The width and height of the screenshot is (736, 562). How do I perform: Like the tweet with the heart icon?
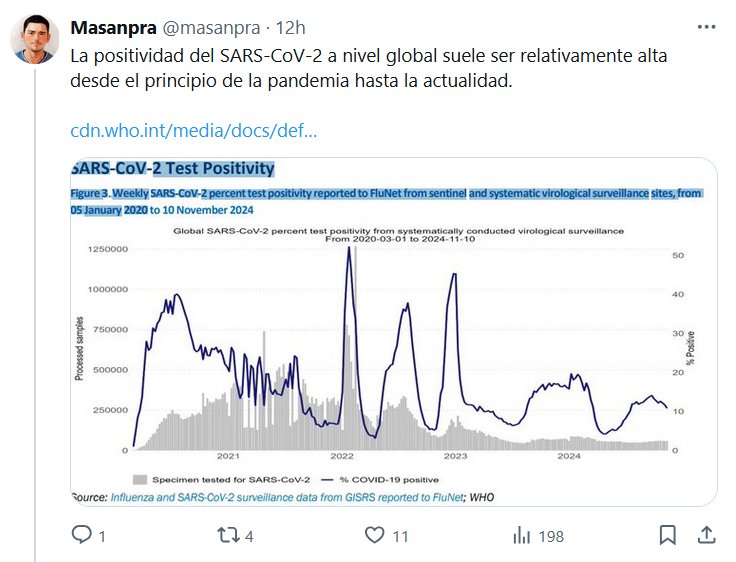tap(375, 536)
